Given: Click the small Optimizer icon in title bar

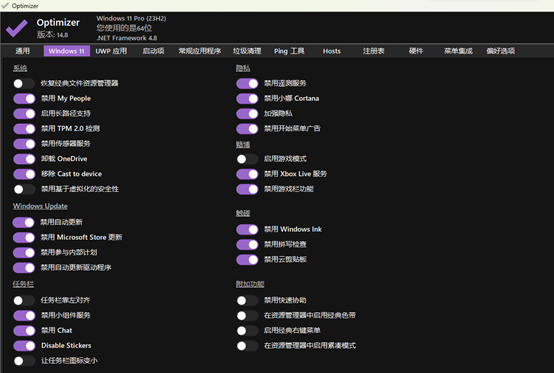Looking at the screenshot, I should [5, 5].
